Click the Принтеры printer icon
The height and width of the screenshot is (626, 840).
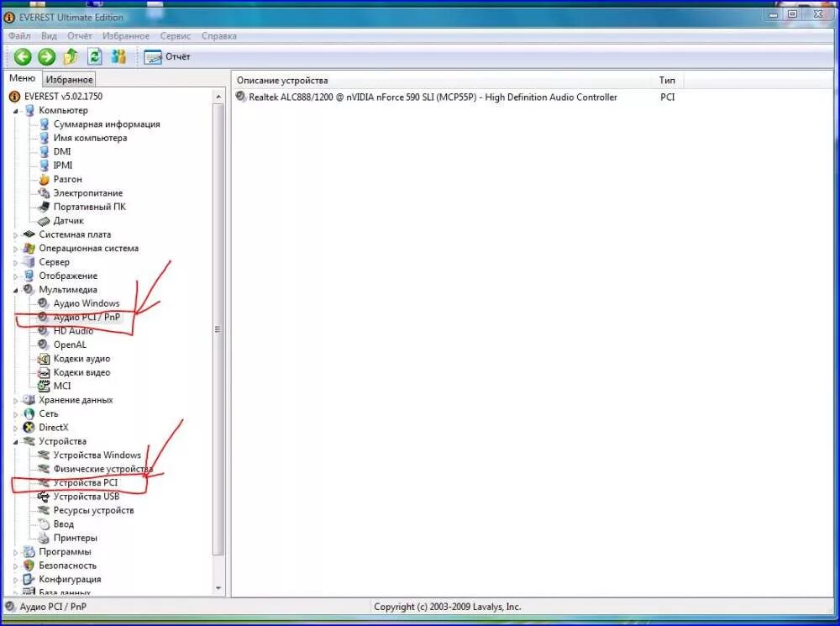tap(44, 538)
